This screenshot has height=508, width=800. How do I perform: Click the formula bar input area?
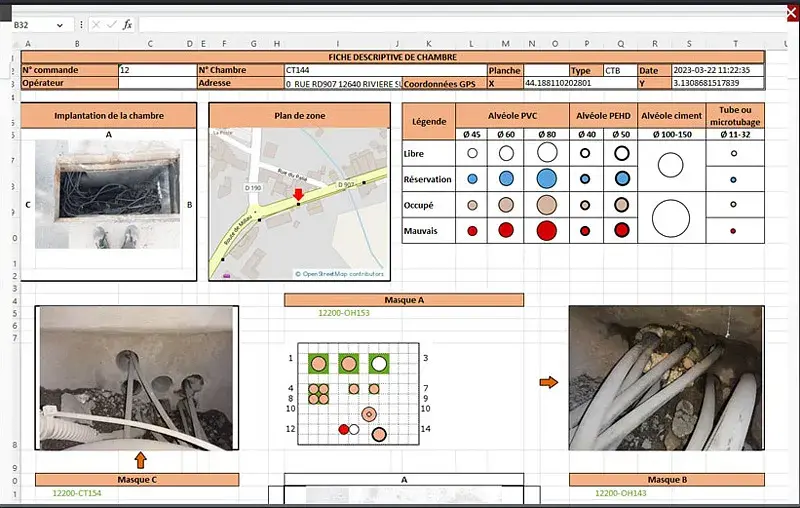[x=462, y=24]
